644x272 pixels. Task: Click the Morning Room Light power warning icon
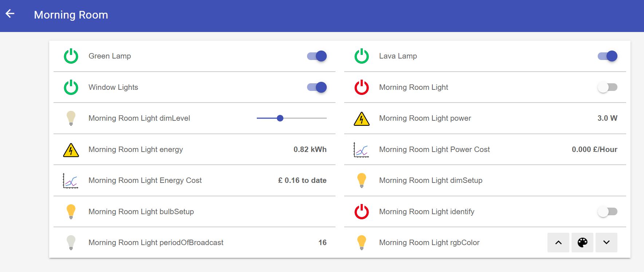click(362, 119)
